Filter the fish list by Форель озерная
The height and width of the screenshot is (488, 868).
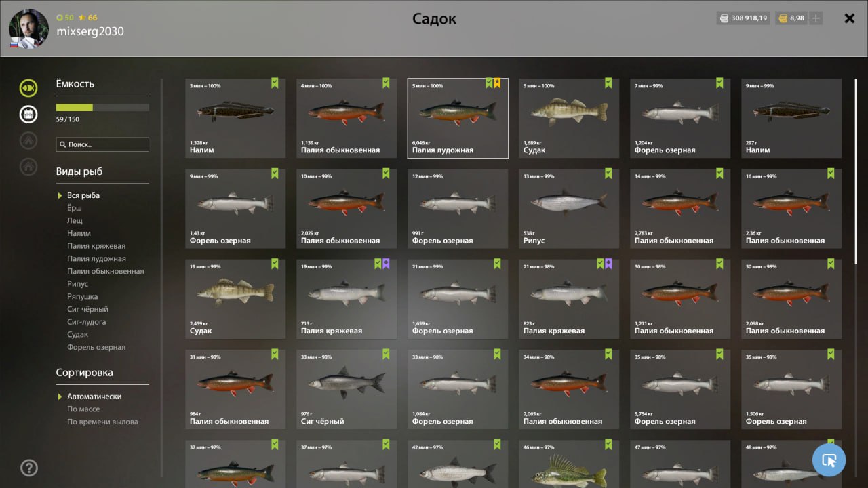point(96,347)
